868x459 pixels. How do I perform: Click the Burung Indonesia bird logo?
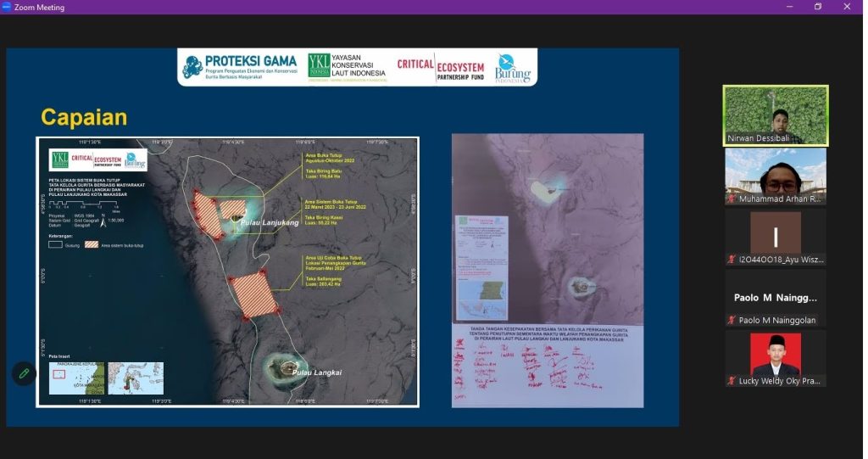[512, 68]
